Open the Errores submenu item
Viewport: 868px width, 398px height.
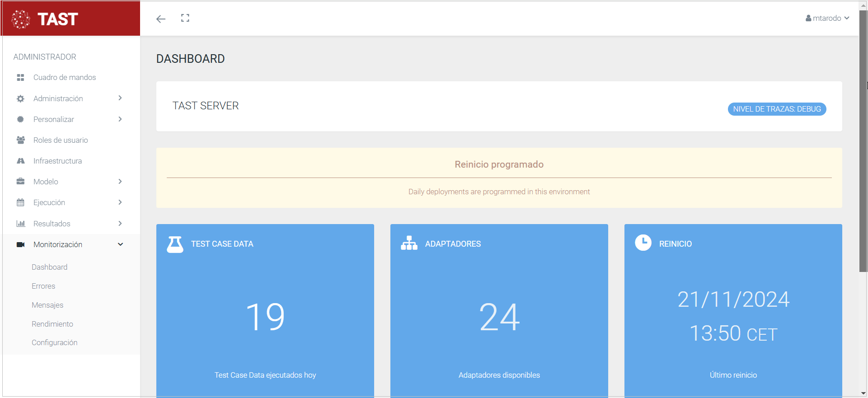43,286
